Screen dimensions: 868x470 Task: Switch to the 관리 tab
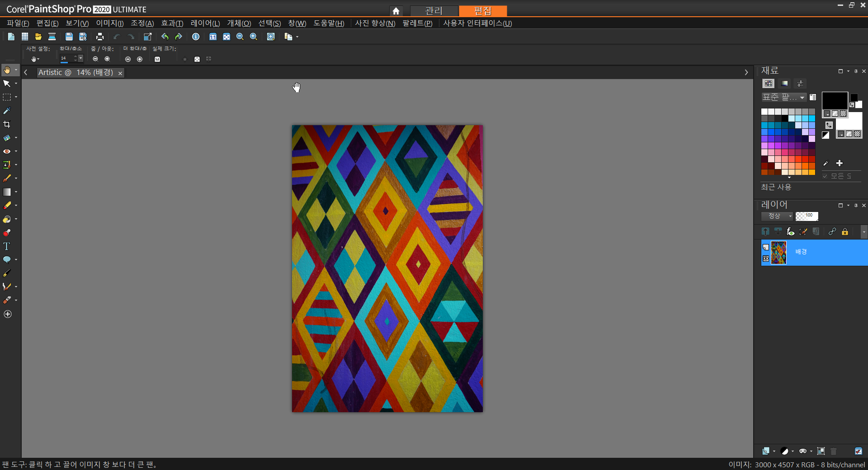(434, 10)
